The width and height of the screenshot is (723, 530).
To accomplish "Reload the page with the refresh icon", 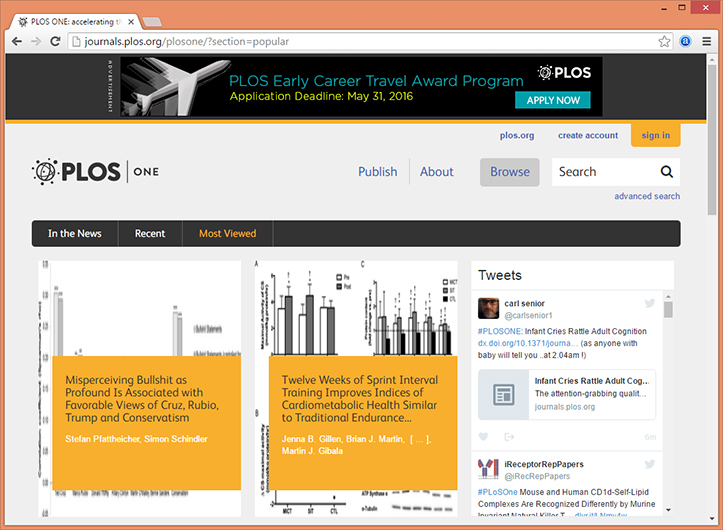I will tap(55, 42).
